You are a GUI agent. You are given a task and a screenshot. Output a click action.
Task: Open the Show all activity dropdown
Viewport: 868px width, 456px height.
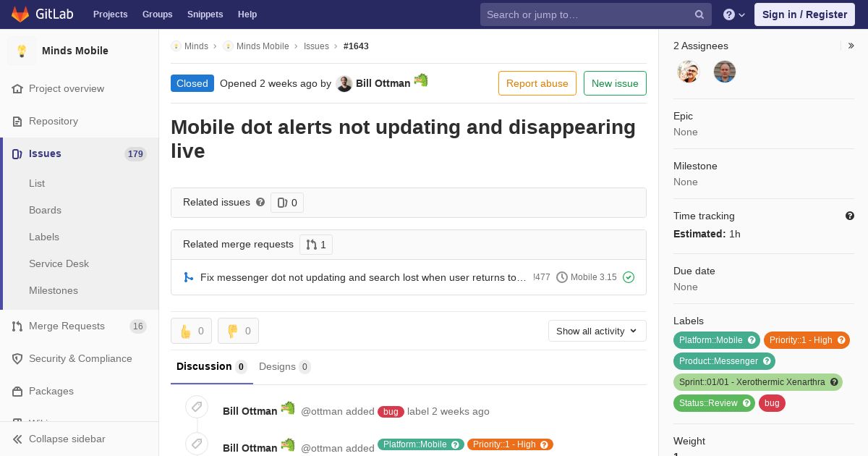tap(597, 331)
